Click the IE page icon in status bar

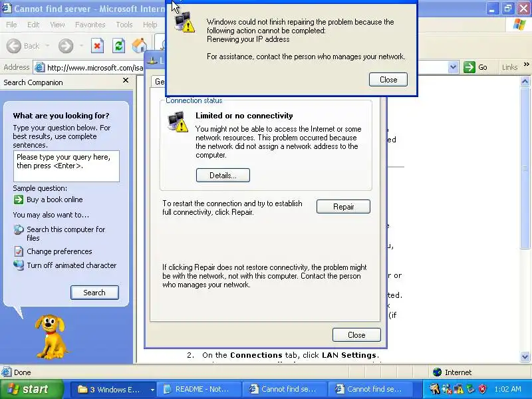pyautogui.click(x=7, y=372)
